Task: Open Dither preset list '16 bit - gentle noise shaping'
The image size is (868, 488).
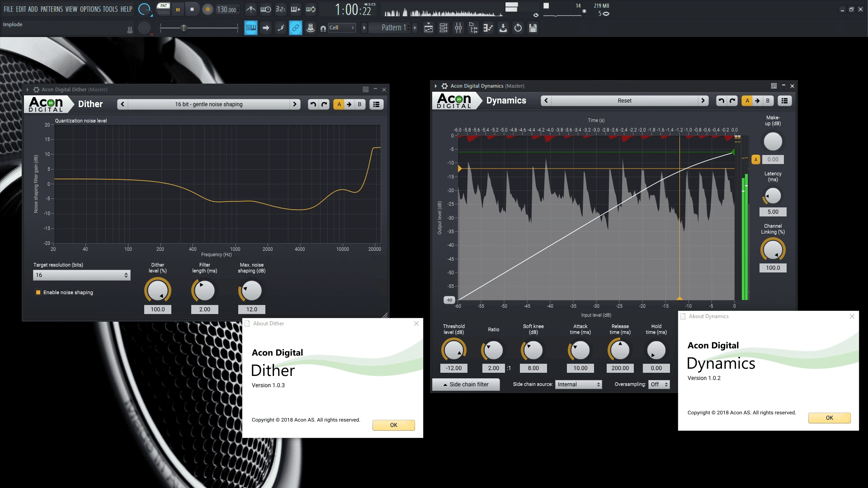Action: point(208,104)
